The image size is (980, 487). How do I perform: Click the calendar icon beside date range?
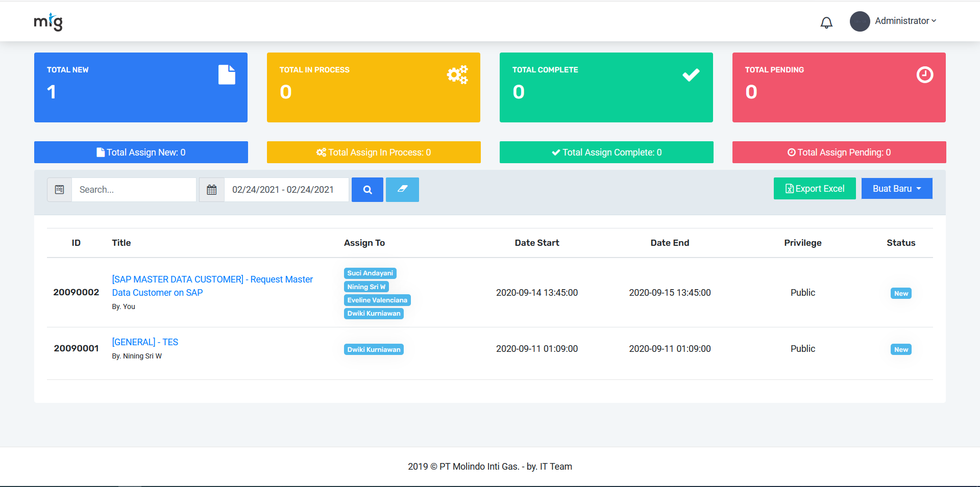(212, 190)
